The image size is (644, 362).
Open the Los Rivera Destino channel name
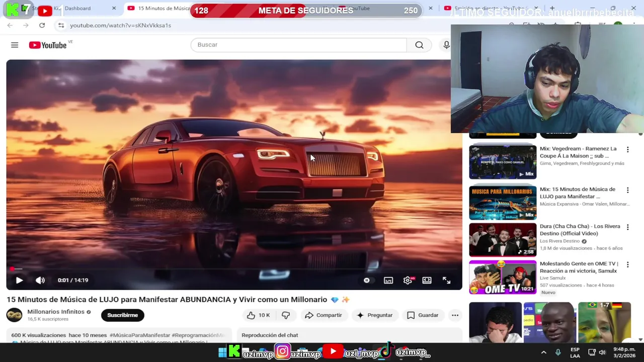559,241
